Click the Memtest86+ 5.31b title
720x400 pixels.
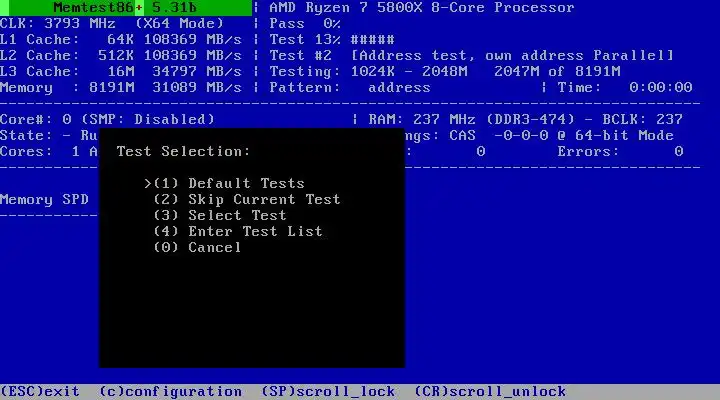pos(125,8)
